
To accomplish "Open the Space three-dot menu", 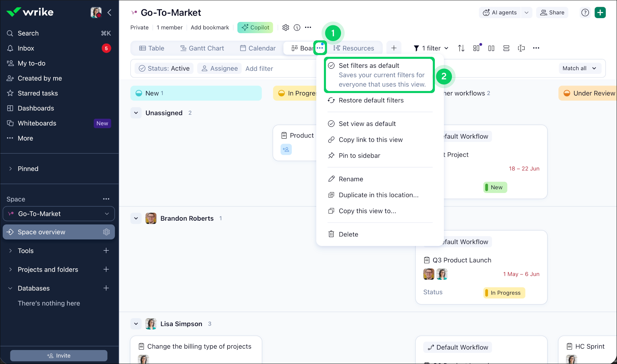I will coord(106,199).
